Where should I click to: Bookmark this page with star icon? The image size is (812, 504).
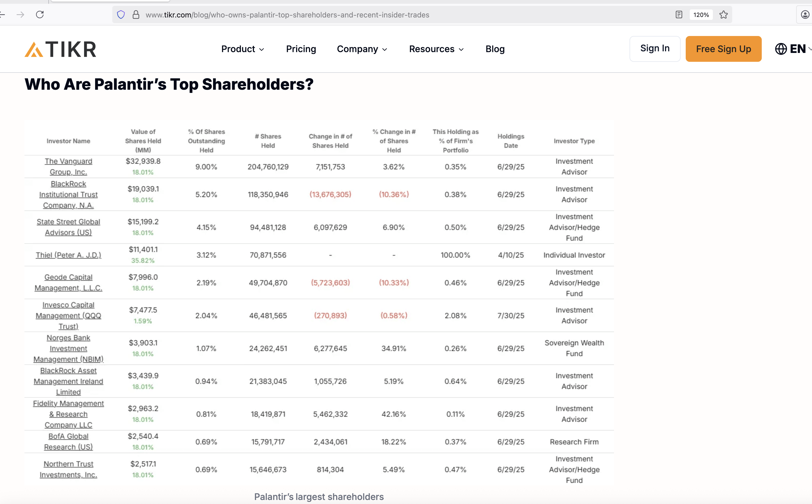723,15
